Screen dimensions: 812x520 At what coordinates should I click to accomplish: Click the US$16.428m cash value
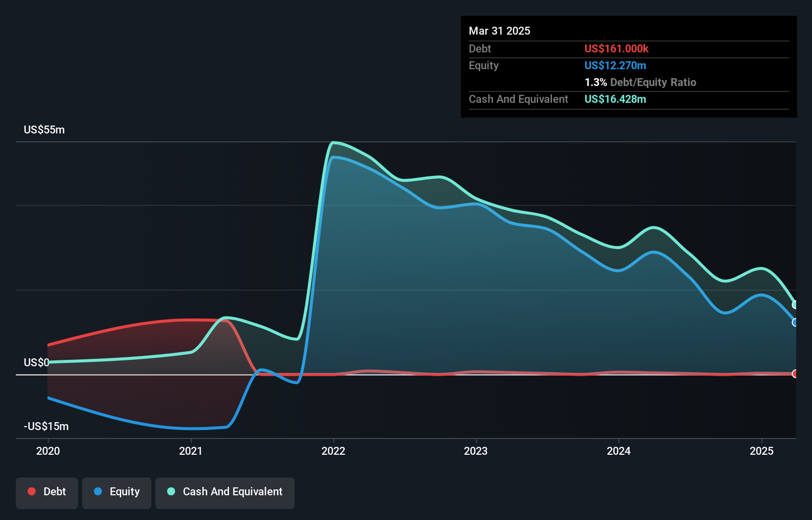(x=615, y=99)
